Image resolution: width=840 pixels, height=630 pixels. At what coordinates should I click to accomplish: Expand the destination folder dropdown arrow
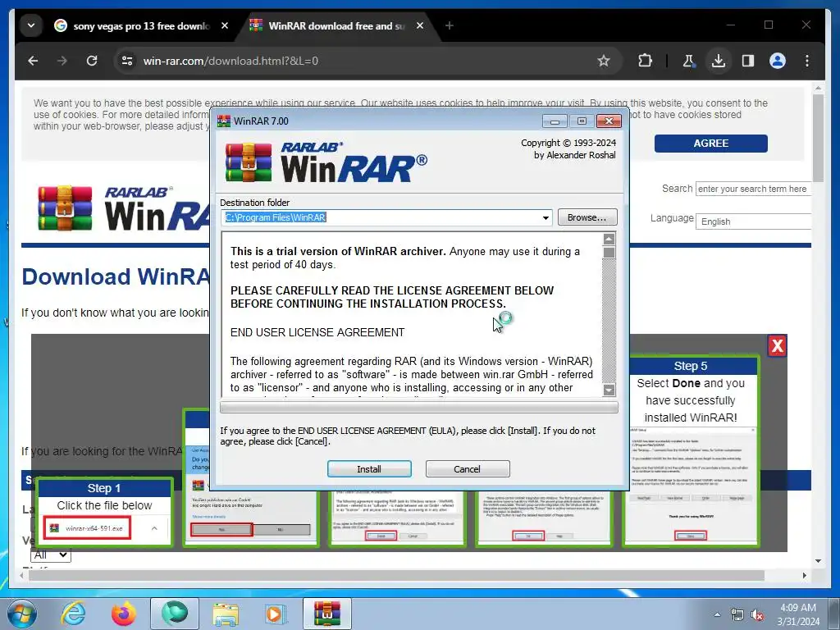click(546, 217)
